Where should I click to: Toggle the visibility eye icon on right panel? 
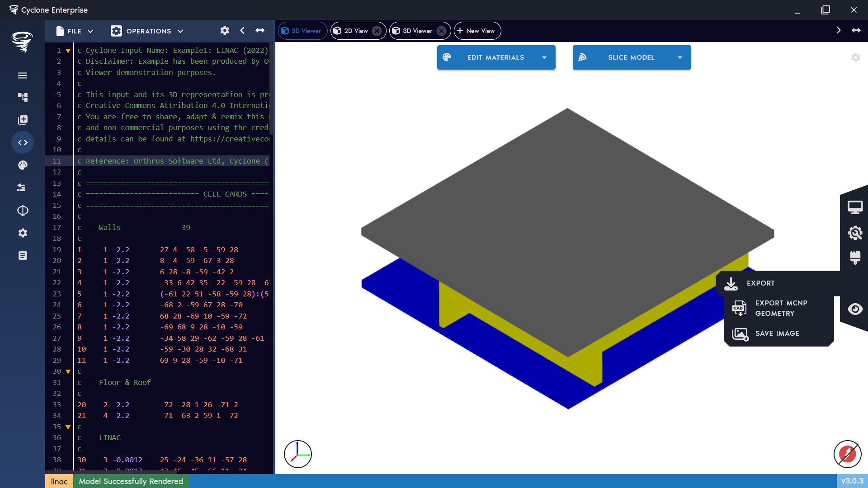point(855,309)
